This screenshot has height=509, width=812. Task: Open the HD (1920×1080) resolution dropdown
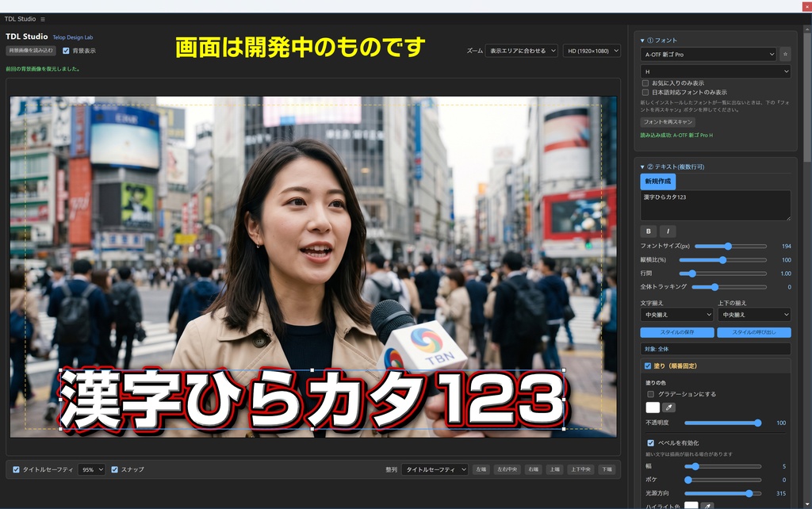pos(592,51)
